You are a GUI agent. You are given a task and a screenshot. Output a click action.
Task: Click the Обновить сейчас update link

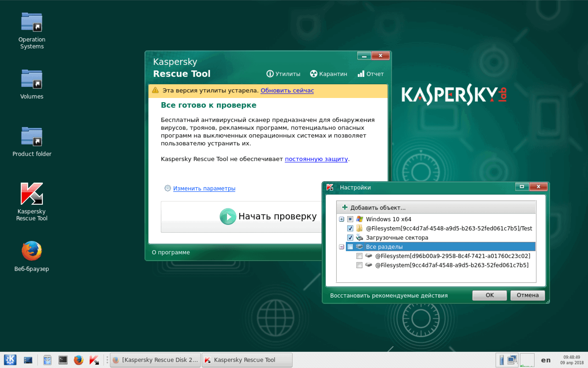pos(287,91)
